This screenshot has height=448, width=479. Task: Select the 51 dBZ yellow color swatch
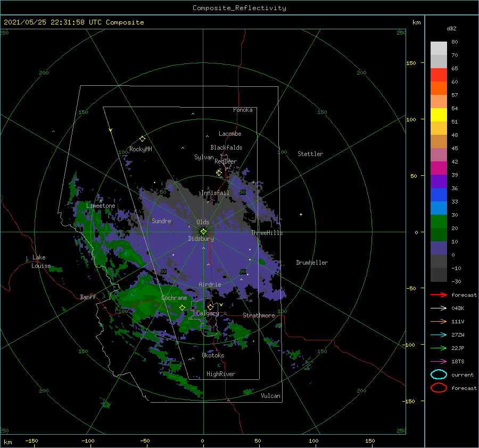tap(439, 115)
